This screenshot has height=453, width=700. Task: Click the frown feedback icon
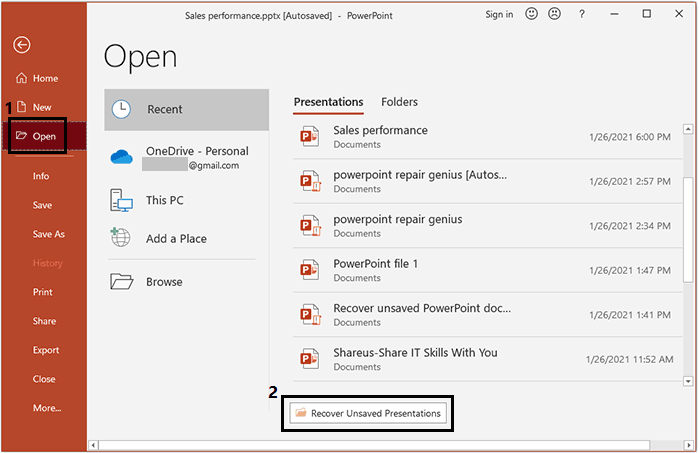click(x=554, y=14)
